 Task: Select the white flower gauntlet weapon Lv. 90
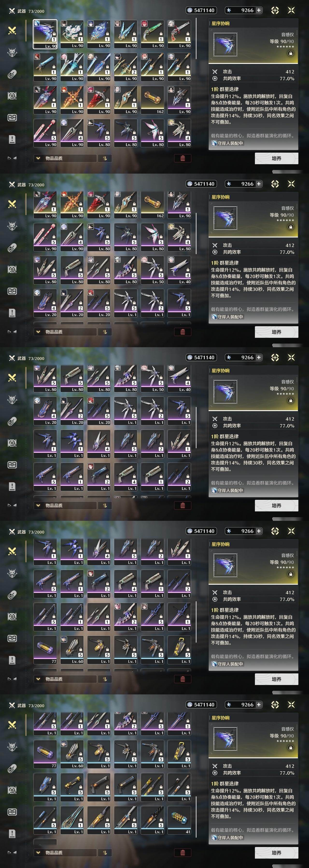pos(72,34)
